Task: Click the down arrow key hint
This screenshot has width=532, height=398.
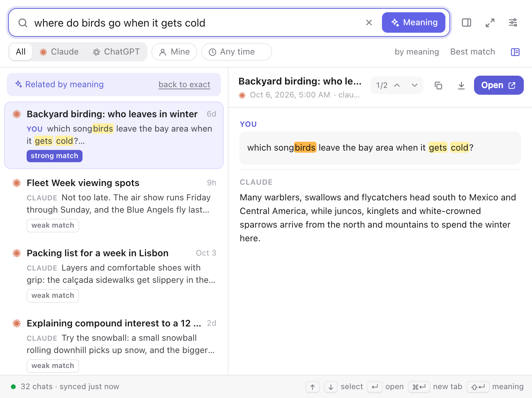Action: point(331,387)
